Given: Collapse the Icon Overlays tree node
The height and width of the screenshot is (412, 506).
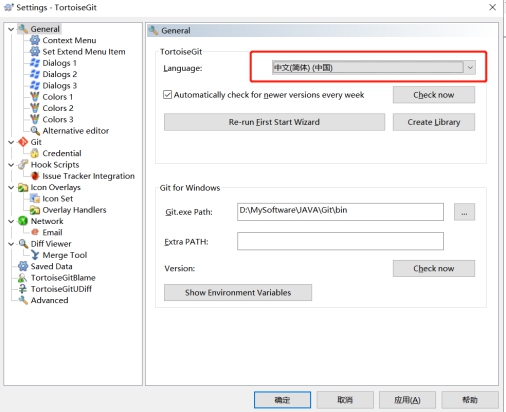Looking at the screenshot, I should pos(11,187).
